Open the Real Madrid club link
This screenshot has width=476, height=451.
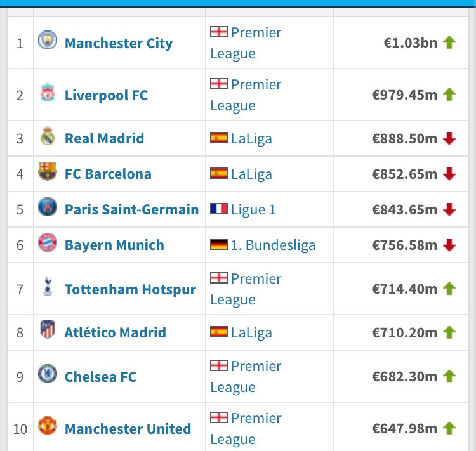tap(104, 138)
